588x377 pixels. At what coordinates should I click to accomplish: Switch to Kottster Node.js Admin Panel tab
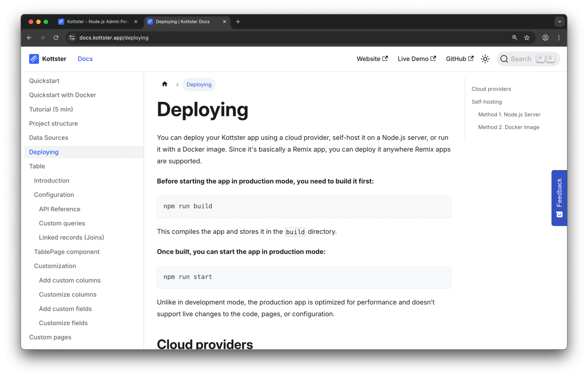coord(98,22)
